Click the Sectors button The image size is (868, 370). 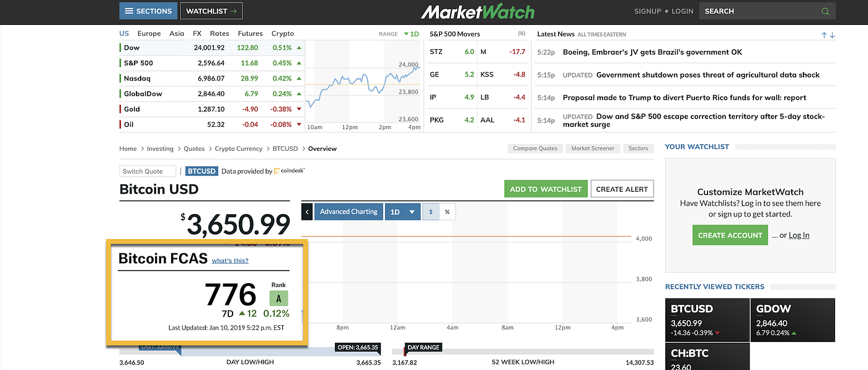point(638,148)
